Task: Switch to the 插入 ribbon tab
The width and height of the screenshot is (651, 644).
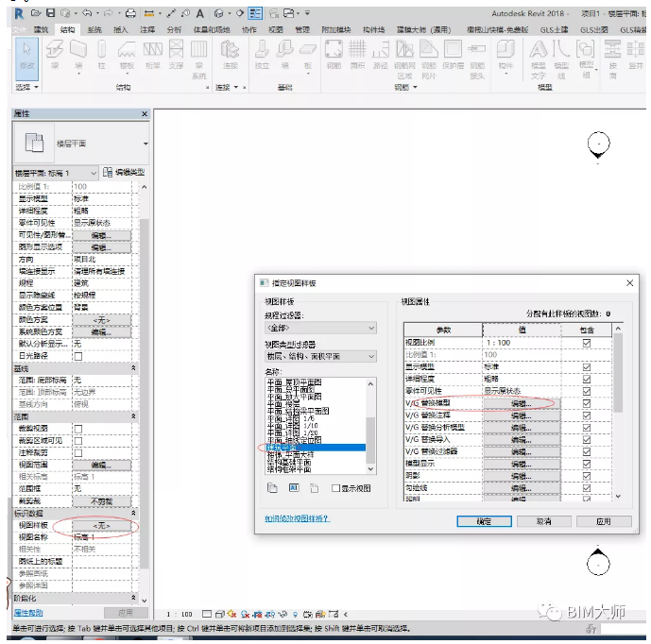Action: pyautogui.click(x=121, y=30)
